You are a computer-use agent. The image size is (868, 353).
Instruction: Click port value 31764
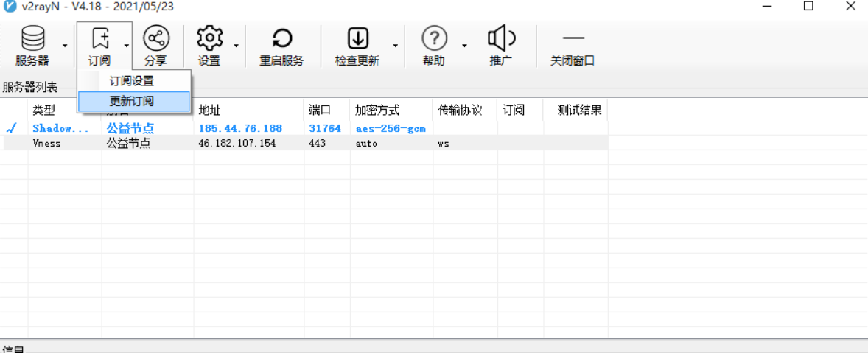tap(325, 128)
